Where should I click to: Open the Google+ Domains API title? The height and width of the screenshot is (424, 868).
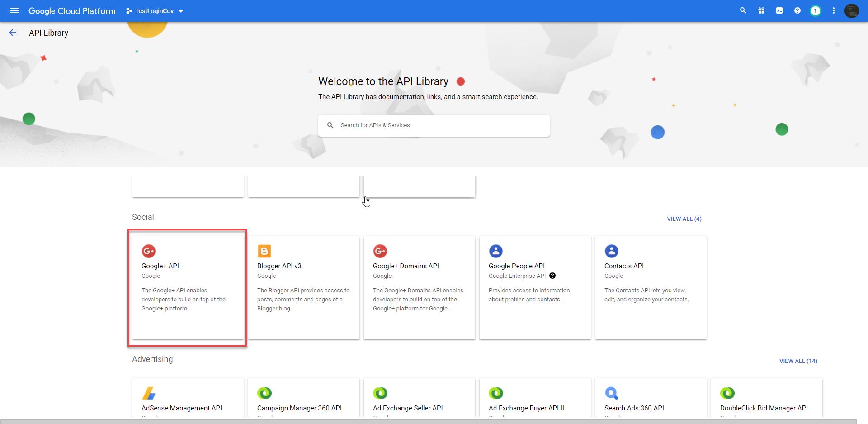pos(406,266)
